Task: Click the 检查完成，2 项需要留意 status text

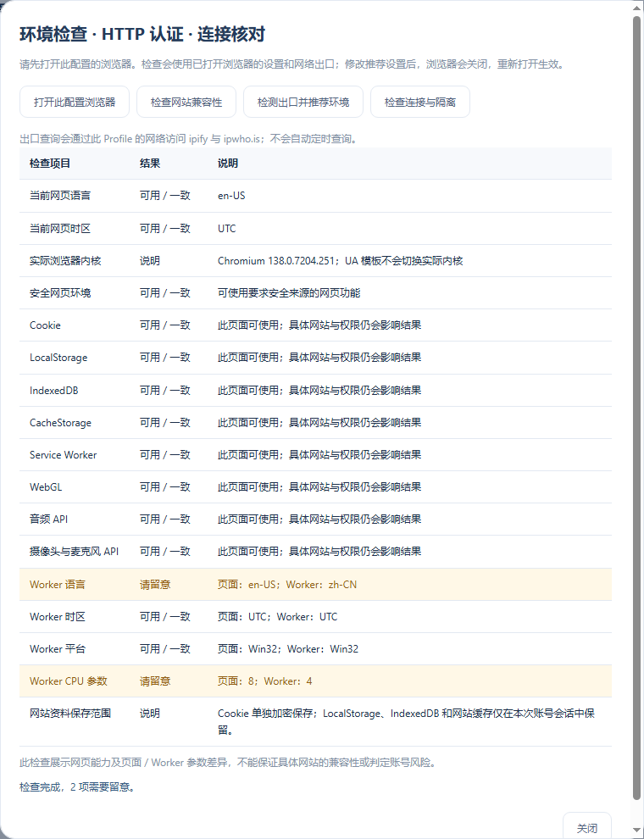Action: pyautogui.click(x=77, y=787)
